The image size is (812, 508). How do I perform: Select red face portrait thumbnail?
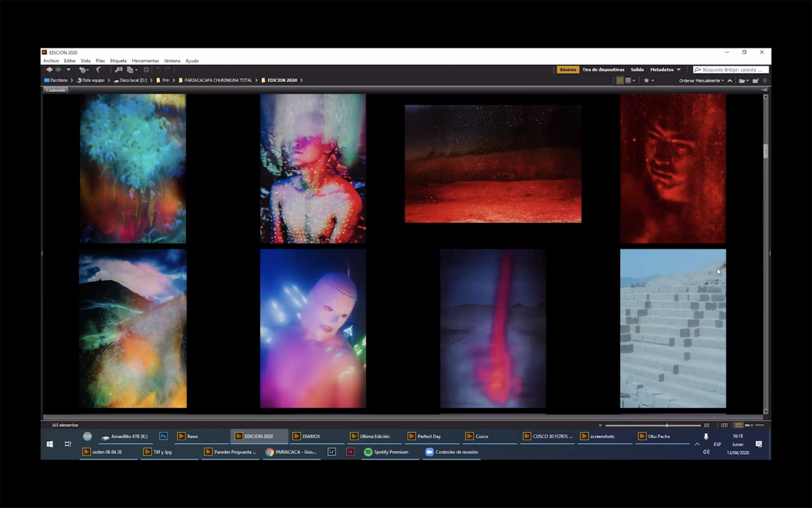click(673, 168)
